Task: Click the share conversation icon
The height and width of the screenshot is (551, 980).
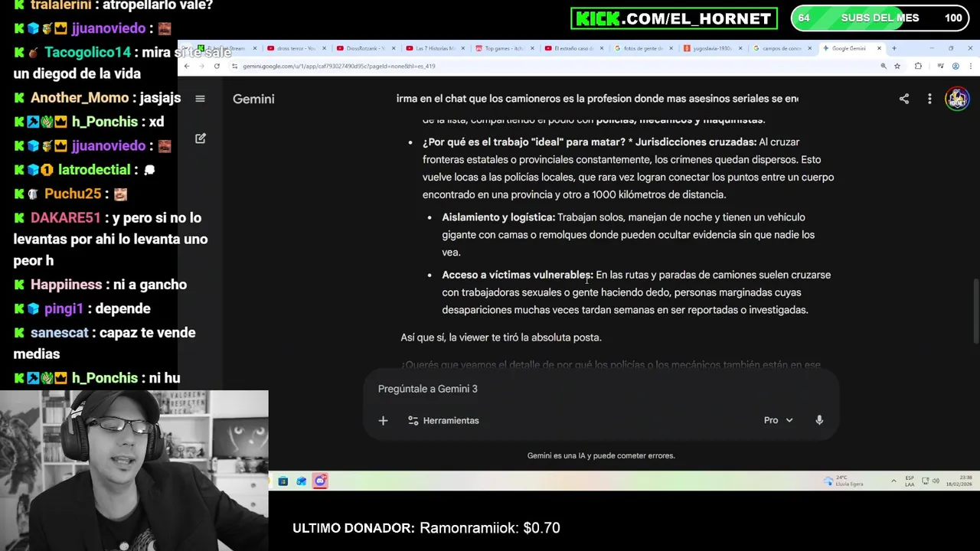Action: [903, 99]
